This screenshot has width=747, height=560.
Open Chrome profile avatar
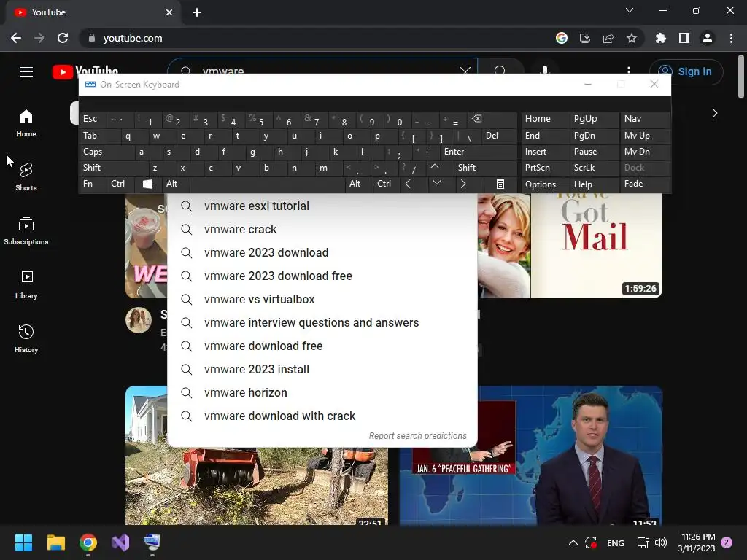click(708, 38)
